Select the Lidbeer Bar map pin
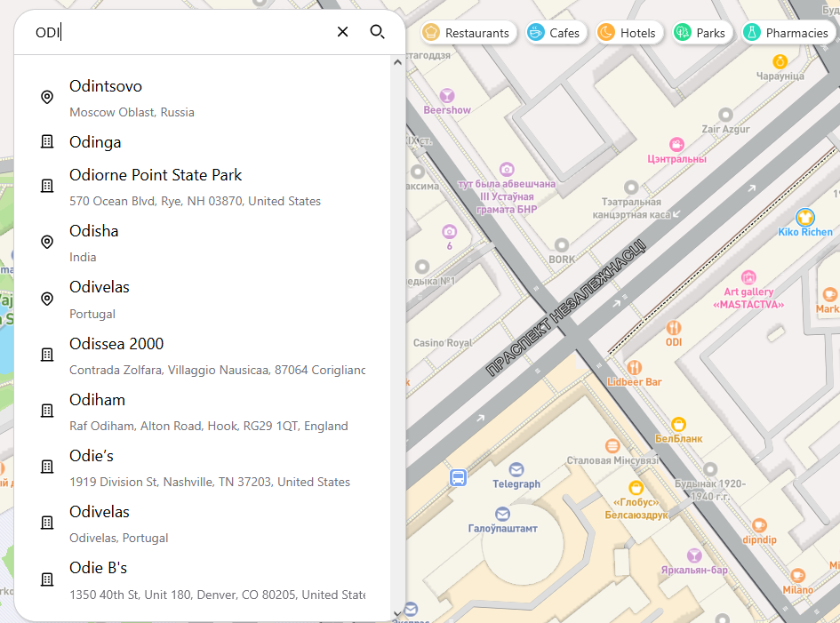Screen dimensions: 840x623 pyautogui.click(x=635, y=367)
